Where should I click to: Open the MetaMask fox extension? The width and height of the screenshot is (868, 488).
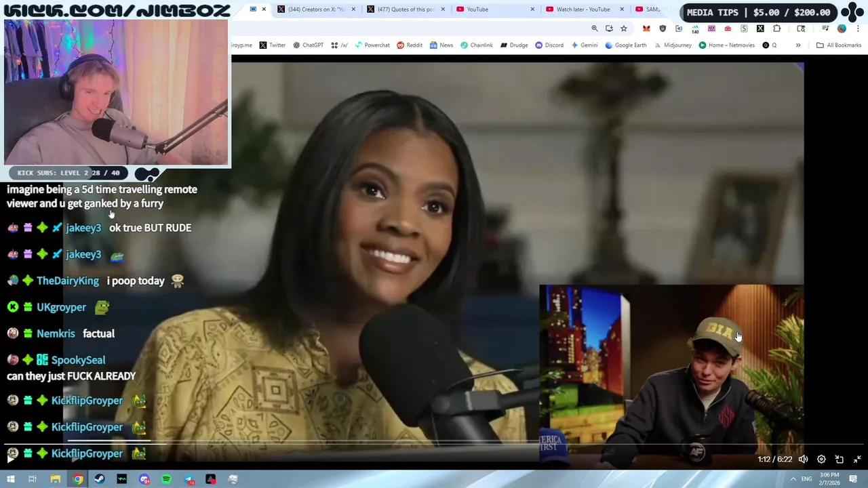pos(646,28)
